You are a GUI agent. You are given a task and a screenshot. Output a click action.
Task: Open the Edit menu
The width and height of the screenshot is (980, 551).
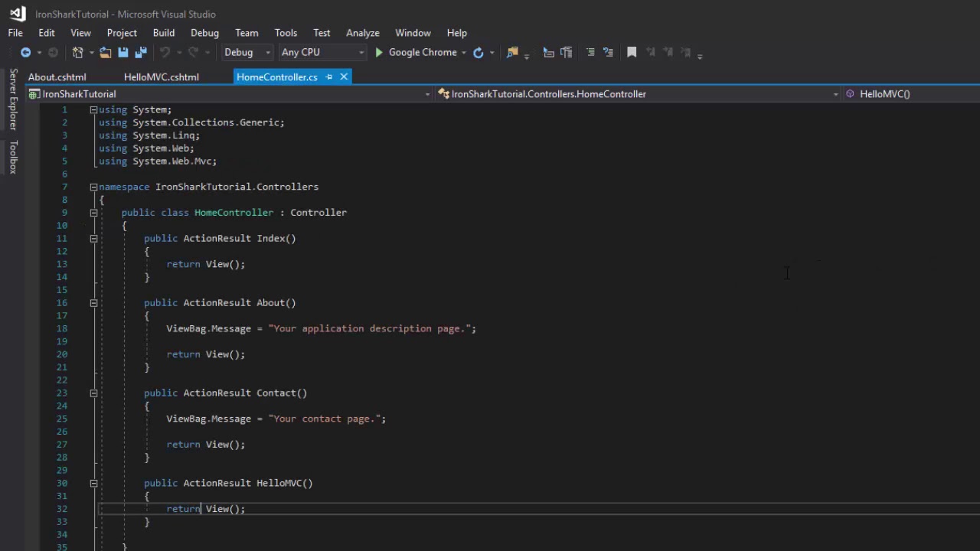[x=47, y=33]
